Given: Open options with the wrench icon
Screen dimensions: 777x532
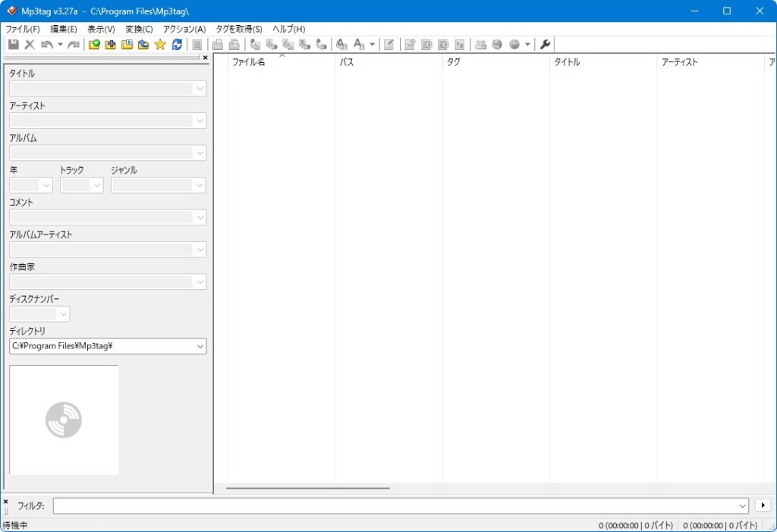Looking at the screenshot, I should (x=545, y=45).
